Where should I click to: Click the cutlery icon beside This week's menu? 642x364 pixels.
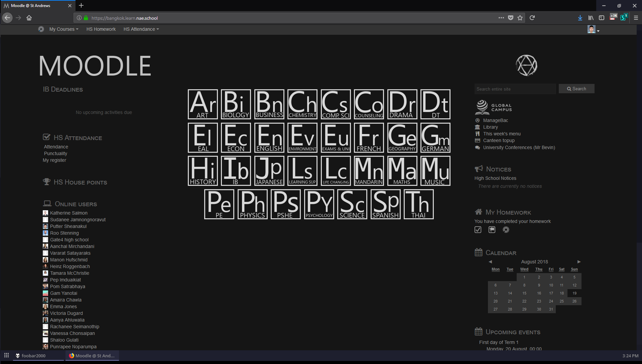478,134
